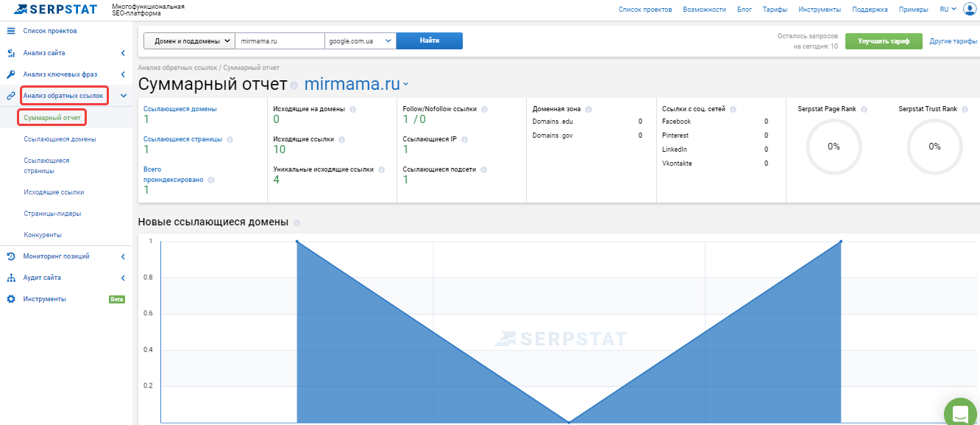980x425 pixels.
Task: Click the info icon next to Ссылки с соц. сетей
Action: (x=734, y=109)
